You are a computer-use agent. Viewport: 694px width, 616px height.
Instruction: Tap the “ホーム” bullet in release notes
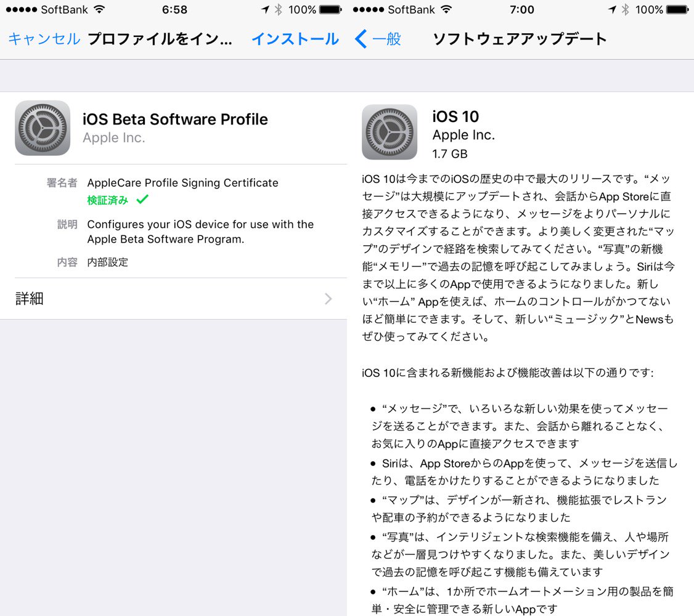click(522, 600)
